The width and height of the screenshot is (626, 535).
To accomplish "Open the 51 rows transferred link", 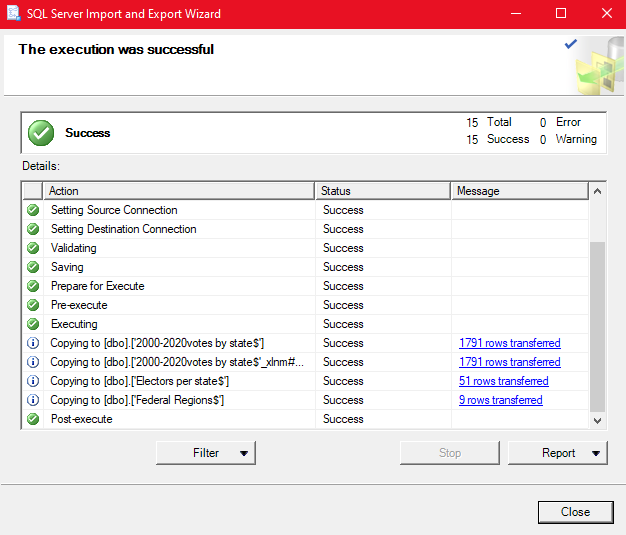I will coord(504,381).
